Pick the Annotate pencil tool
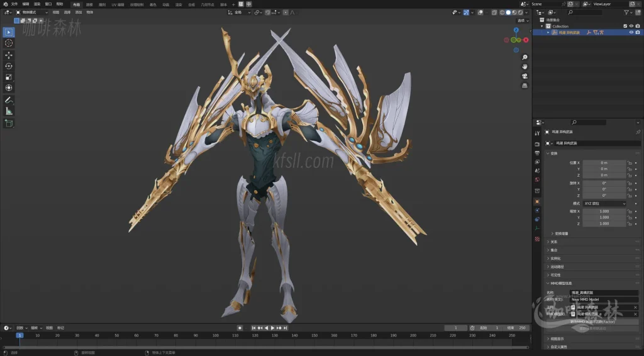This screenshot has width=644, height=356. tap(9, 100)
